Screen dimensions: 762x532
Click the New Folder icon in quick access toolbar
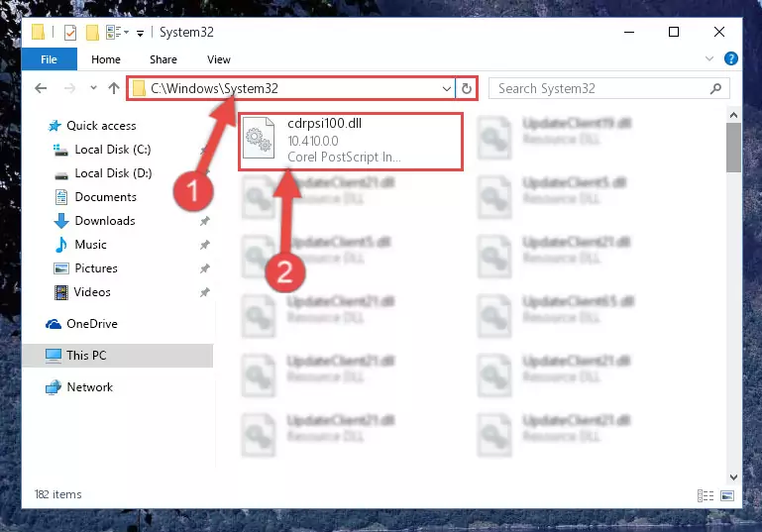tap(92, 33)
